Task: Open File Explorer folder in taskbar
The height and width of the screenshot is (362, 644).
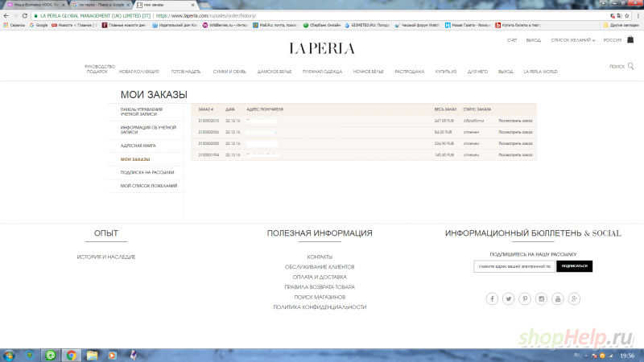Action: point(92,356)
